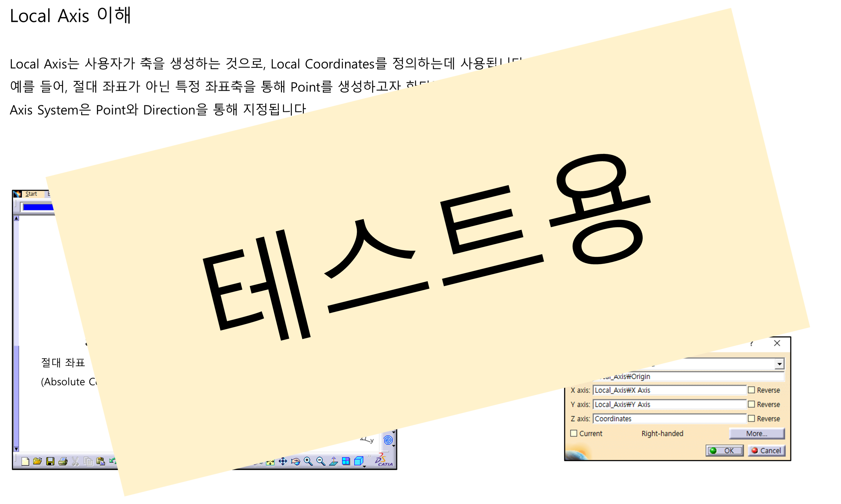
Task: Click the Save floppy disk icon
Action: (50, 461)
